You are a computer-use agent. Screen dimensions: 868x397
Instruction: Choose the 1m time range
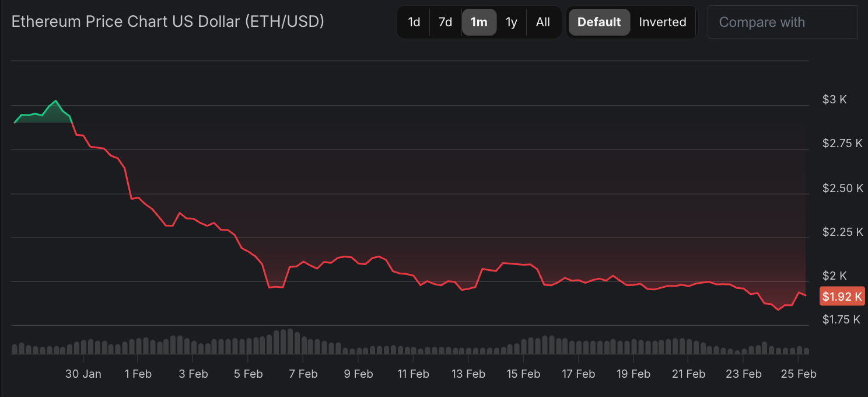(479, 22)
